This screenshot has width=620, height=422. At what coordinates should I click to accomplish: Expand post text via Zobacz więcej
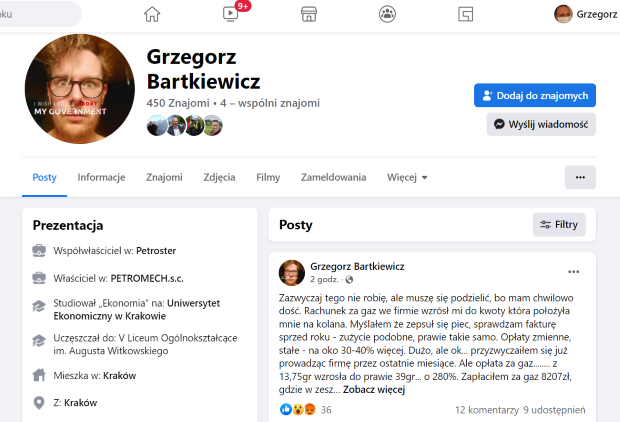tap(374, 390)
